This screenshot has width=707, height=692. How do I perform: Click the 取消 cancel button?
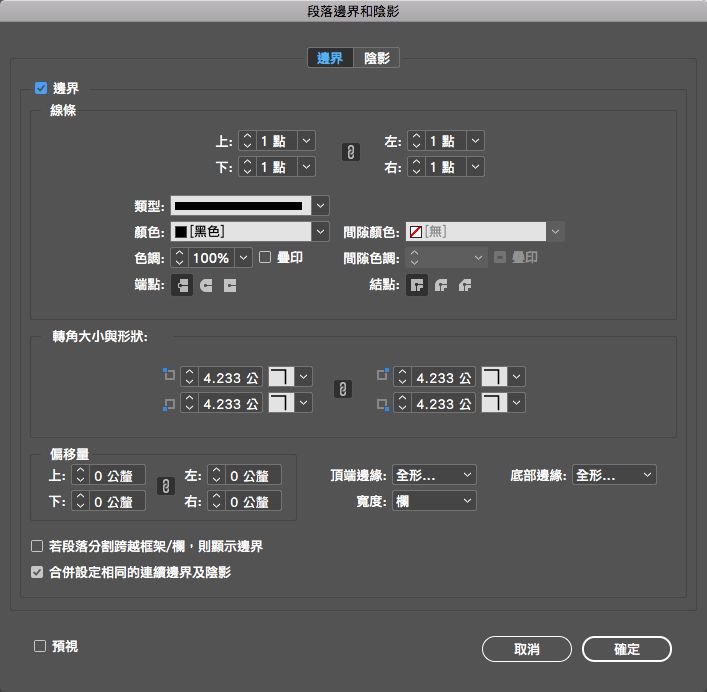pos(527,649)
